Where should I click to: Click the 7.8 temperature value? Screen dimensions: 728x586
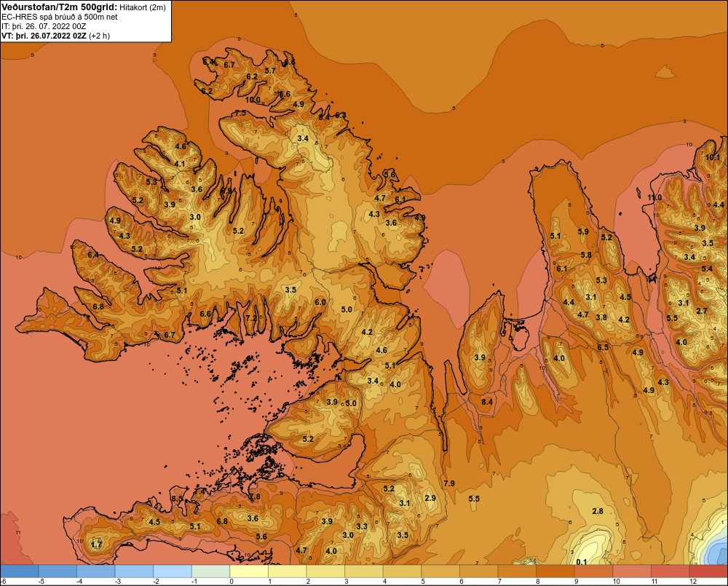click(x=255, y=496)
